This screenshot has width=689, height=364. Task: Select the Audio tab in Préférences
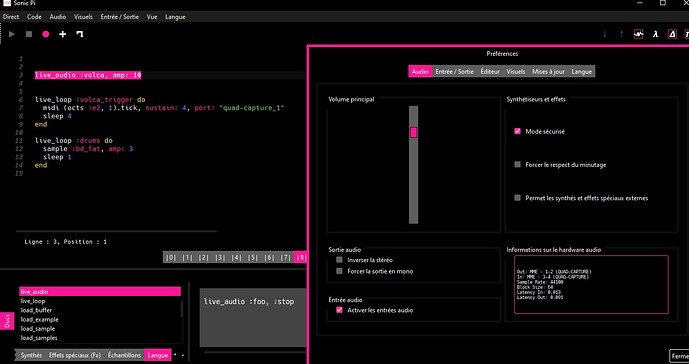pos(420,71)
